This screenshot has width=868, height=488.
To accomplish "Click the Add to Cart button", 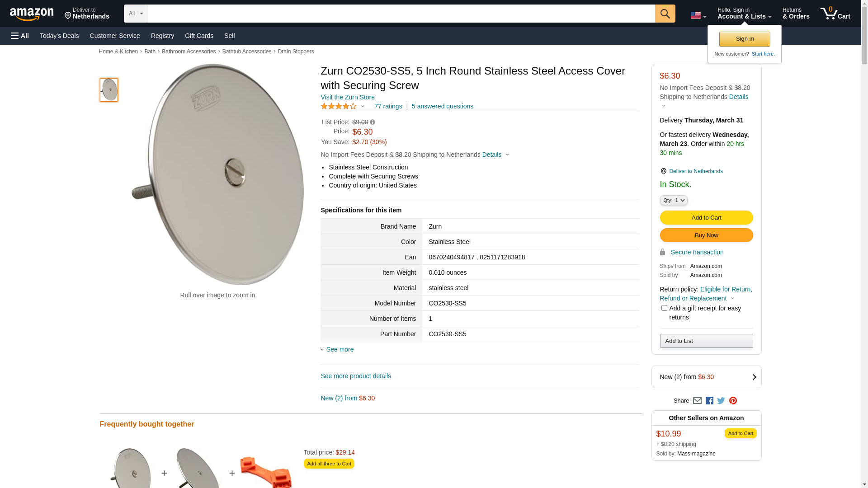I will click(x=706, y=218).
